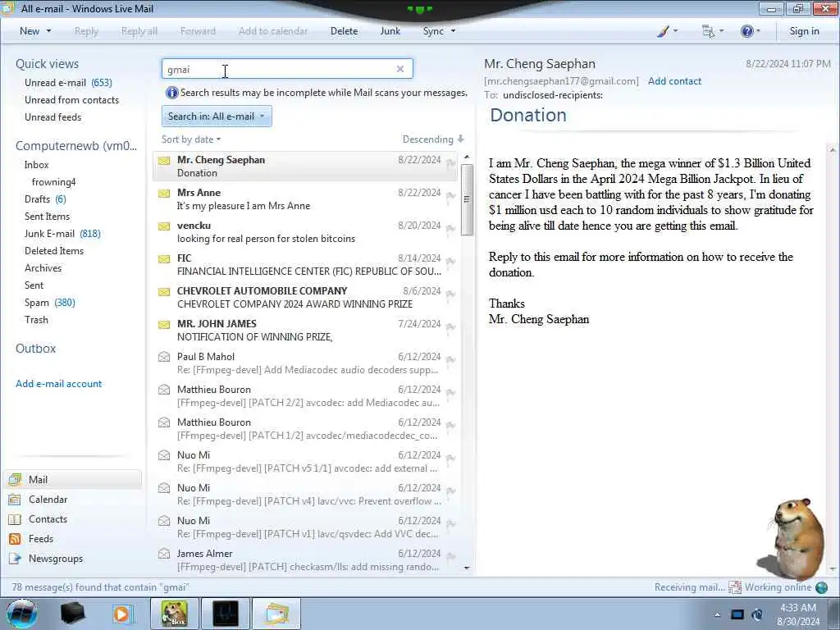Click read envelope icon of James Almer message
The width and height of the screenshot is (840, 630).
(164, 554)
